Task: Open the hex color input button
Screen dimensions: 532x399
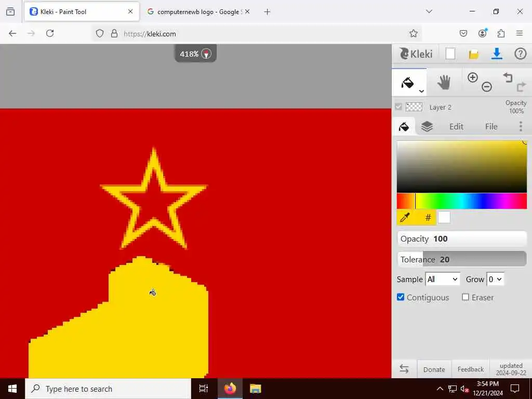Action: [x=428, y=218]
